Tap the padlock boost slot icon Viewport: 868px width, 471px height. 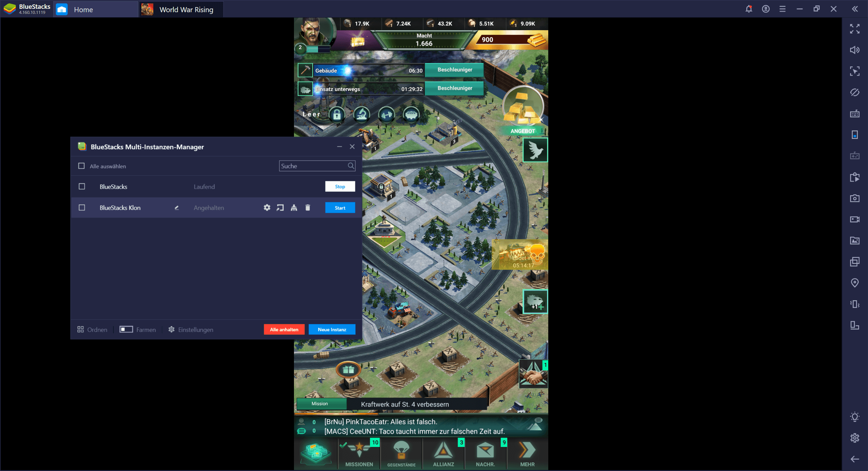pos(337,115)
